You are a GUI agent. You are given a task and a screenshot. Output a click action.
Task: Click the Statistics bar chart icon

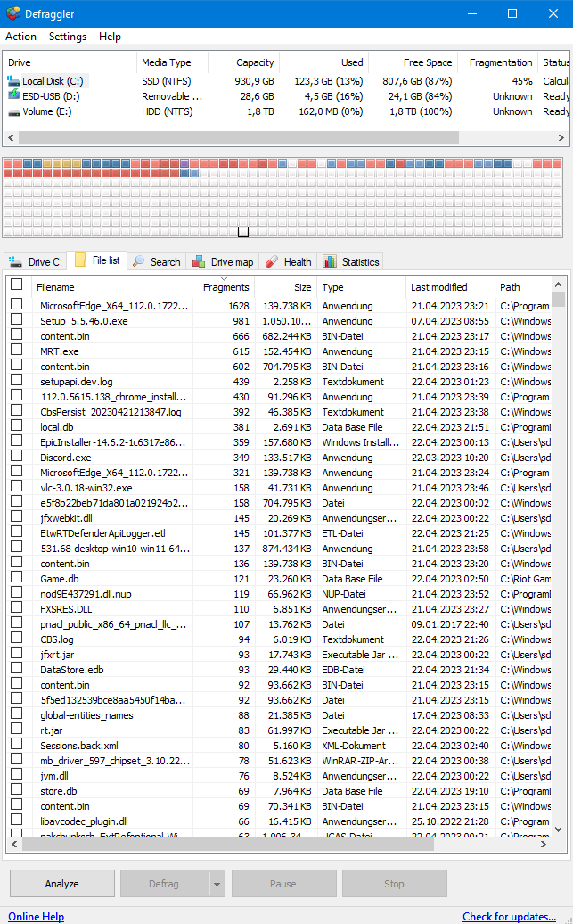point(330,261)
